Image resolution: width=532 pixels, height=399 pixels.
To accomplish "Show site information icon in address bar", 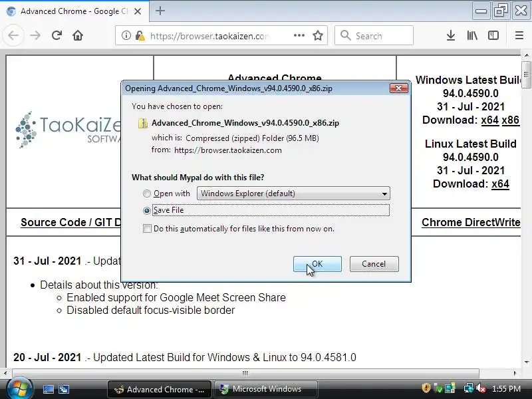I will (x=126, y=35).
